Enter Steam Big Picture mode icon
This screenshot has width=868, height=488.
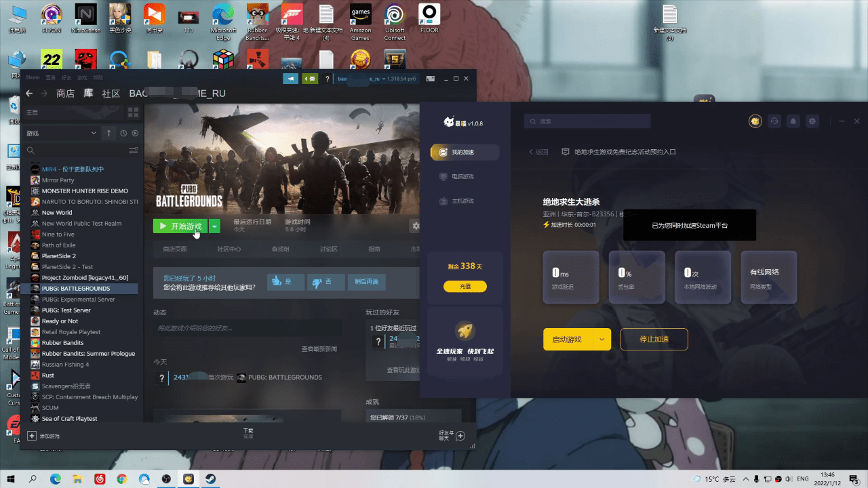tap(430, 79)
